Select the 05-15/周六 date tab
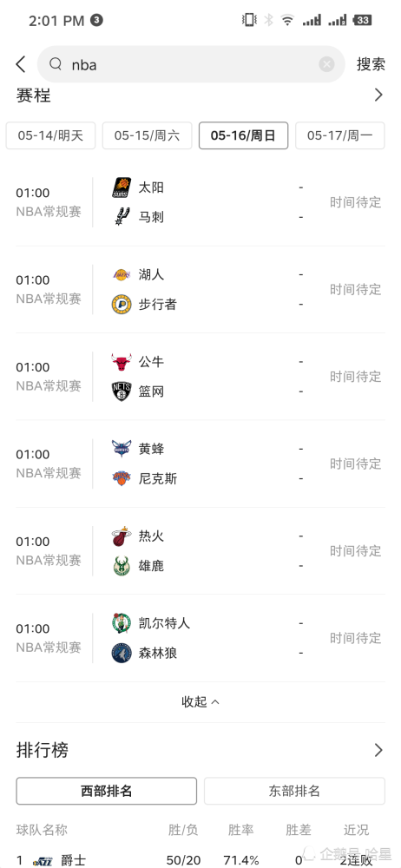Screen dimensions: 401x868 pos(147,135)
